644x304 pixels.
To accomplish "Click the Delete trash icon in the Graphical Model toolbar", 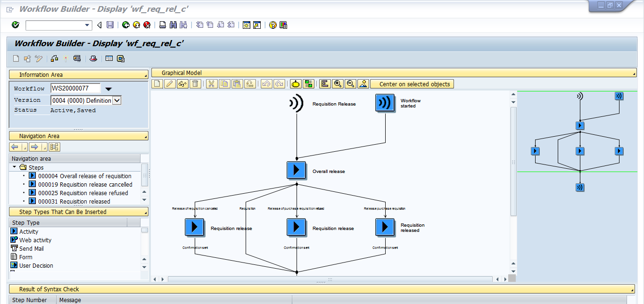I will coord(195,83).
